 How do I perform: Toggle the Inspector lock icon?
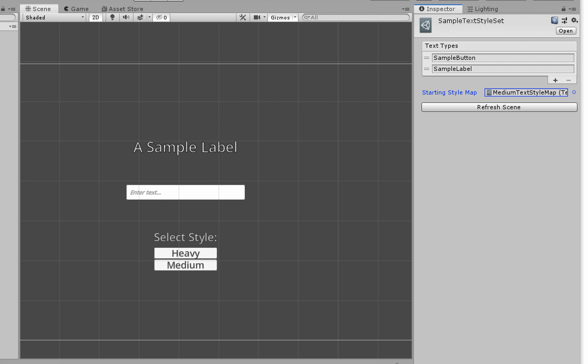(x=563, y=8)
